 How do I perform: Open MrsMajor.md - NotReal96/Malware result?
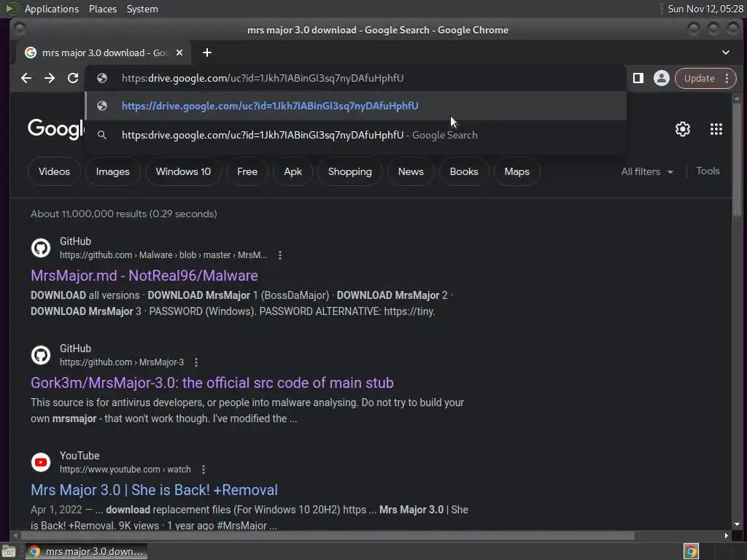click(x=144, y=276)
